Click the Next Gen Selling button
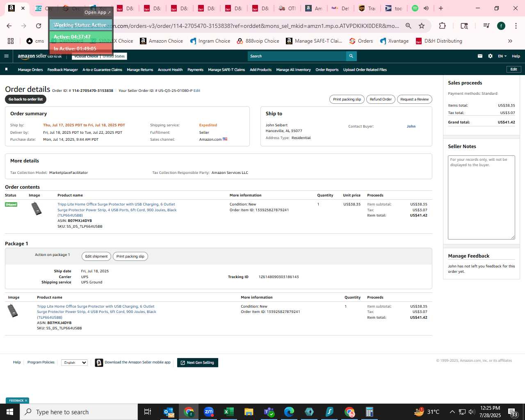 (x=198, y=363)
